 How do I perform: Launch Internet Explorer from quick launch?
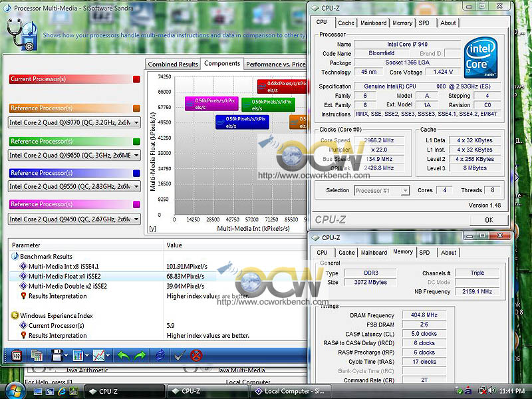click(x=62, y=392)
